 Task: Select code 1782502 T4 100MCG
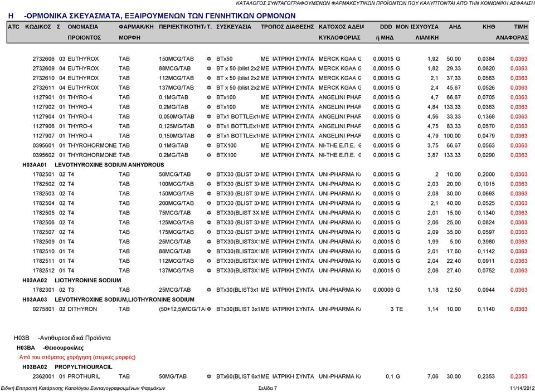(x=43, y=184)
